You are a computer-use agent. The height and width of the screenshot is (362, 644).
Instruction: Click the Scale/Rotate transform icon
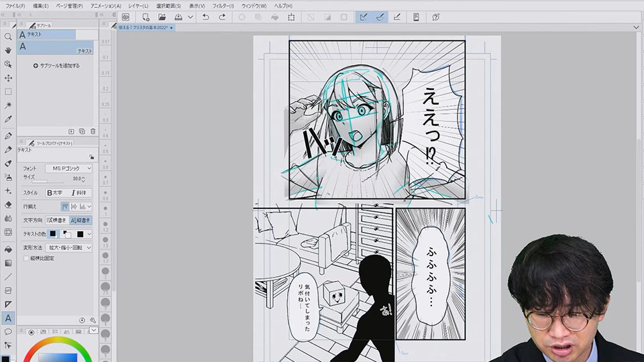(x=291, y=17)
